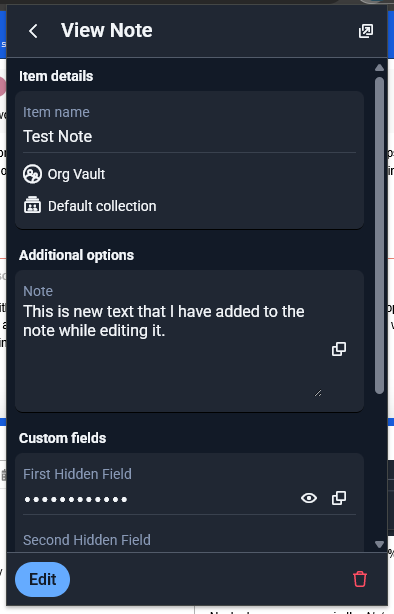Click the View Note header title
This screenshot has width=394, height=614.
pos(107,31)
